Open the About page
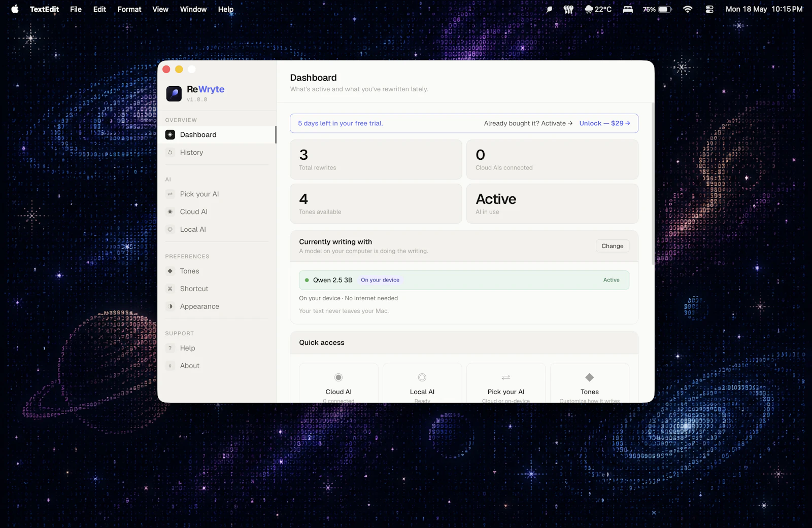Viewport: 812px width, 528px height. tap(217, 366)
